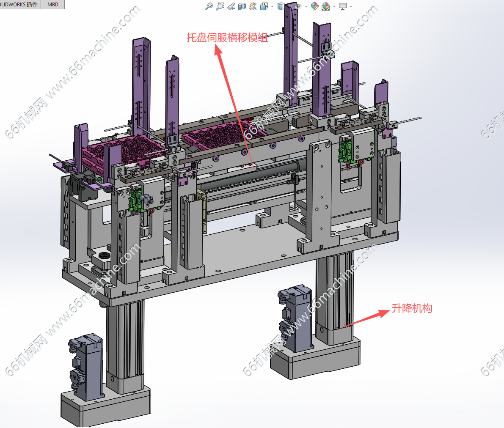The width and height of the screenshot is (504, 428).
Task: Click the View Settings monitor icon
Action: (x=343, y=6)
